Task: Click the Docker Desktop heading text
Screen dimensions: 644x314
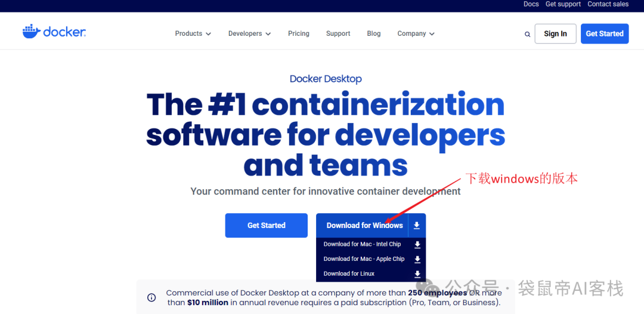Action: (326, 79)
